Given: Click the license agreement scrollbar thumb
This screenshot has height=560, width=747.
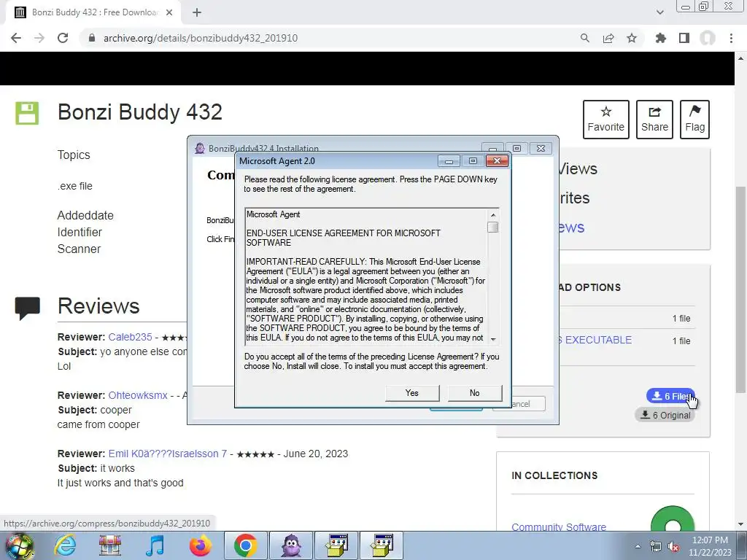Looking at the screenshot, I should 493,227.
